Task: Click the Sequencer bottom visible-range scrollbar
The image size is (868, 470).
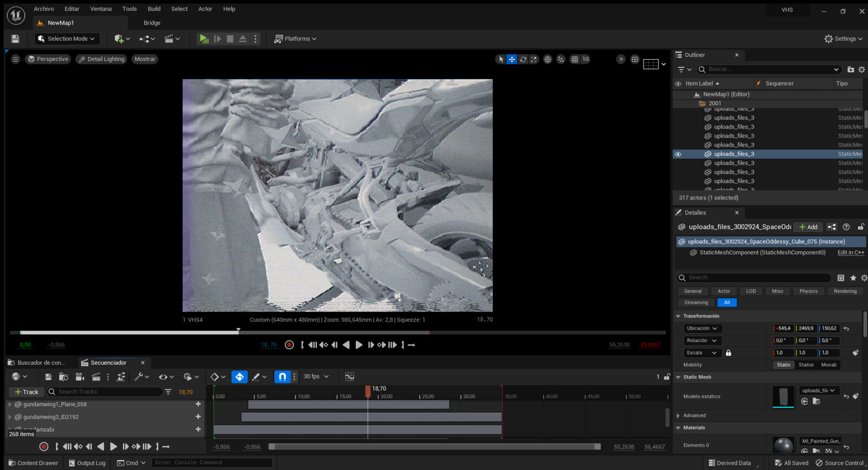Action: pos(435,447)
